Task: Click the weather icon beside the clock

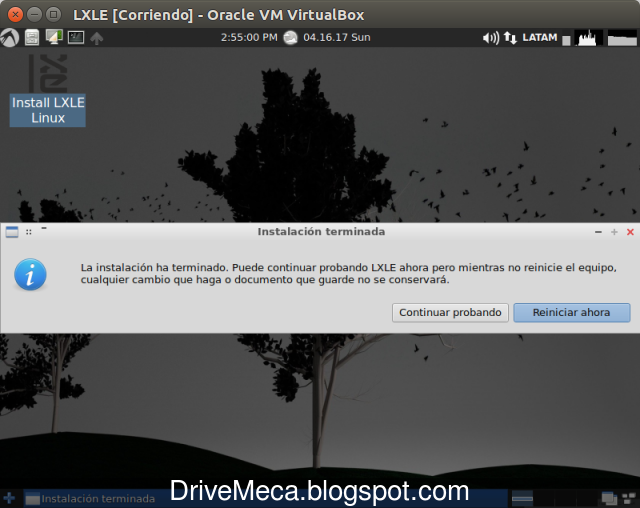Action: [291, 38]
